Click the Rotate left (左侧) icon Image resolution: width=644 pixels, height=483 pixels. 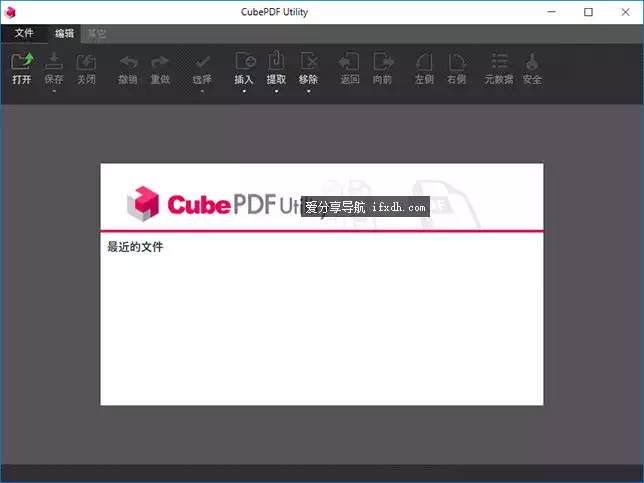click(424, 62)
